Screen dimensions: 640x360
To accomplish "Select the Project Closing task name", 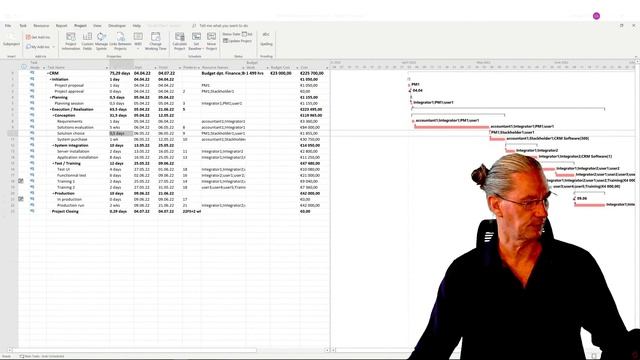I will click(65, 211).
